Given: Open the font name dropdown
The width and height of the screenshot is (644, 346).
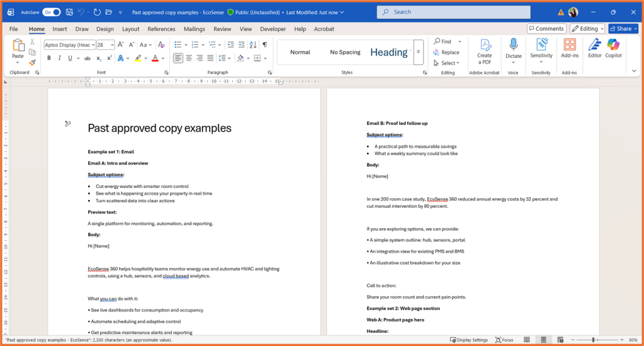Looking at the screenshot, I should (93, 45).
